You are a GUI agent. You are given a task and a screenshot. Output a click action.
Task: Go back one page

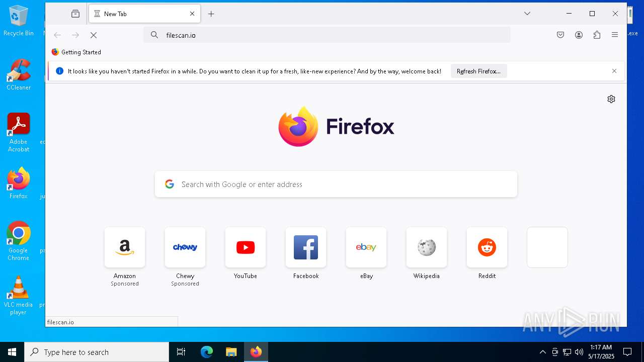point(57,35)
